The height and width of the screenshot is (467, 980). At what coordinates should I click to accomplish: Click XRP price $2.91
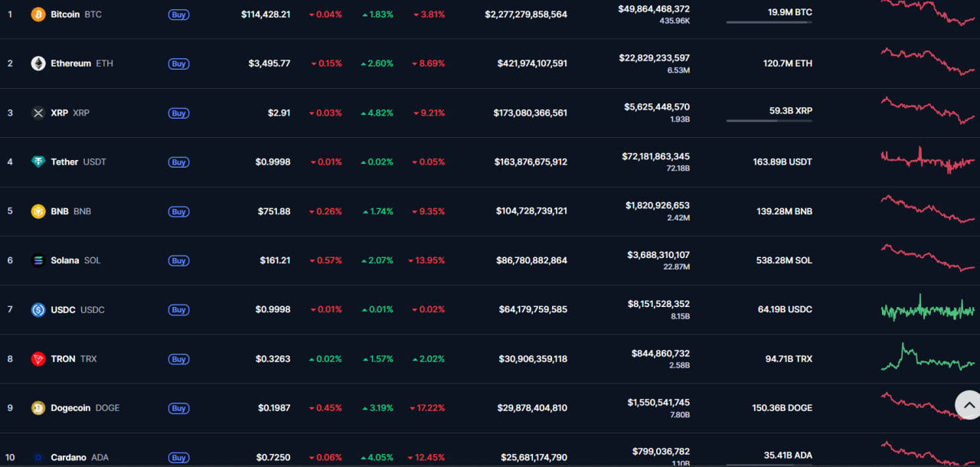pos(279,113)
